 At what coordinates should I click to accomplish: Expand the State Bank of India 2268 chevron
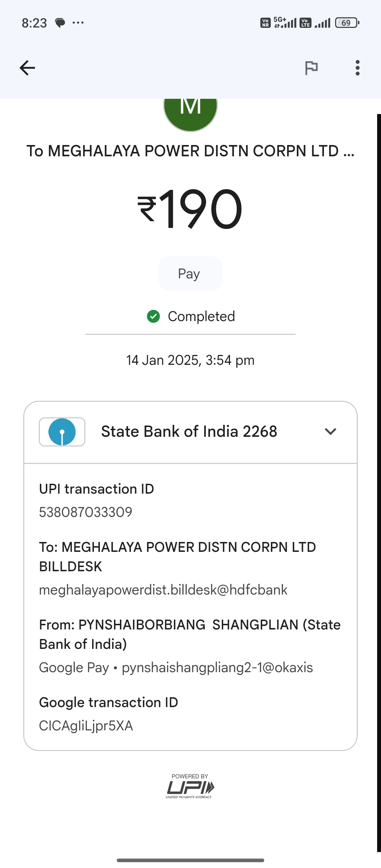point(331,432)
